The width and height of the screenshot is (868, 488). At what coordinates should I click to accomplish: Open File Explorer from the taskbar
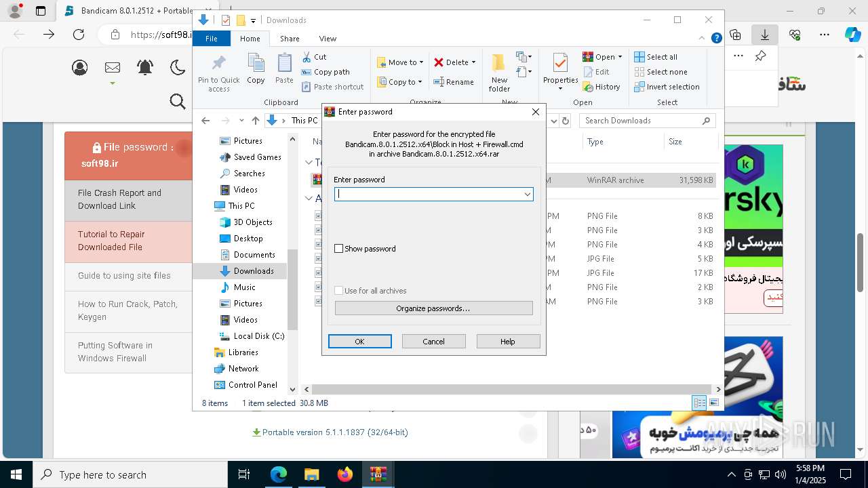click(311, 474)
